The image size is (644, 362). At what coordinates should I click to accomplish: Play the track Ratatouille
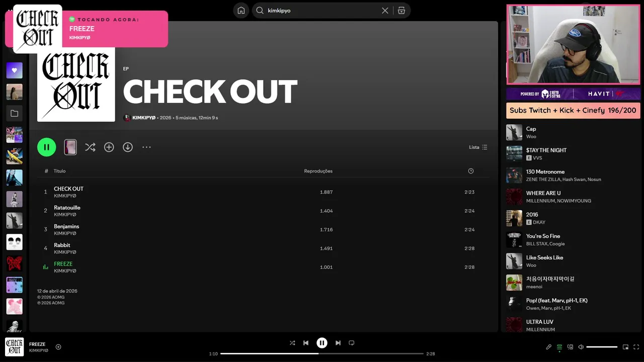pos(263,211)
